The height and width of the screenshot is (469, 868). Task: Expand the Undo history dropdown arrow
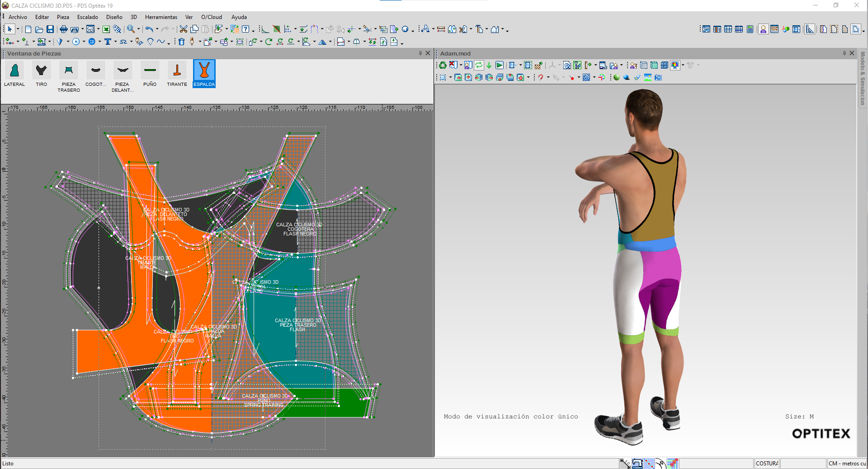point(157,29)
